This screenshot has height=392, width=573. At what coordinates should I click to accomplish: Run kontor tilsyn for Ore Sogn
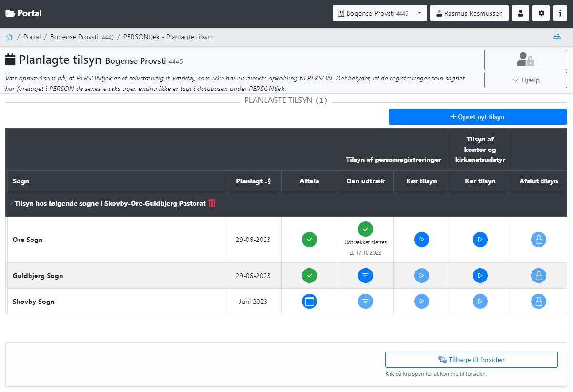pyautogui.click(x=480, y=240)
